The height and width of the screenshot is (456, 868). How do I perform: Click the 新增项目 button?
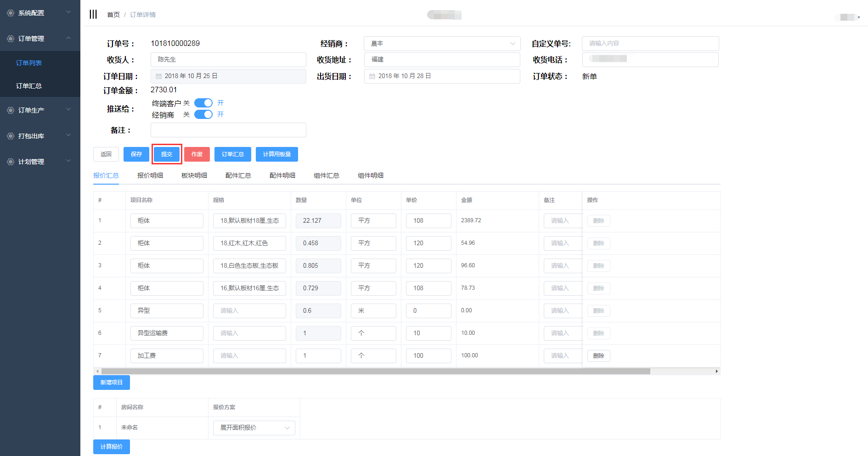pyautogui.click(x=112, y=383)
